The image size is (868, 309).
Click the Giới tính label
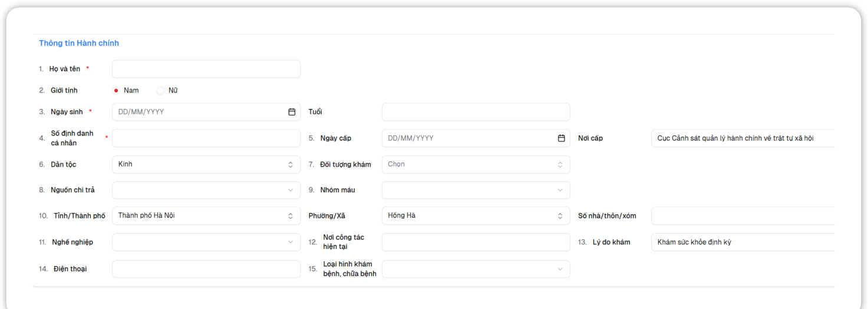pyautogui.click(x=64, y=91)
